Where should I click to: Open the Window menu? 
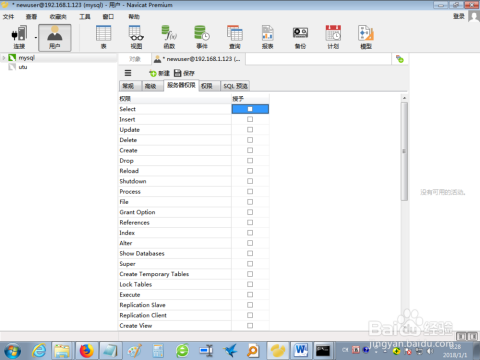tap(108, 16)
